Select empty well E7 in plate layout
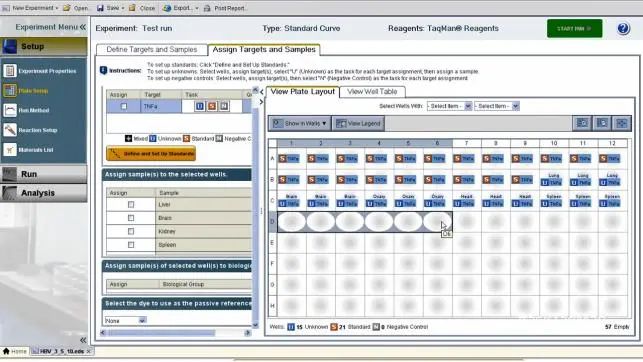 467,243
